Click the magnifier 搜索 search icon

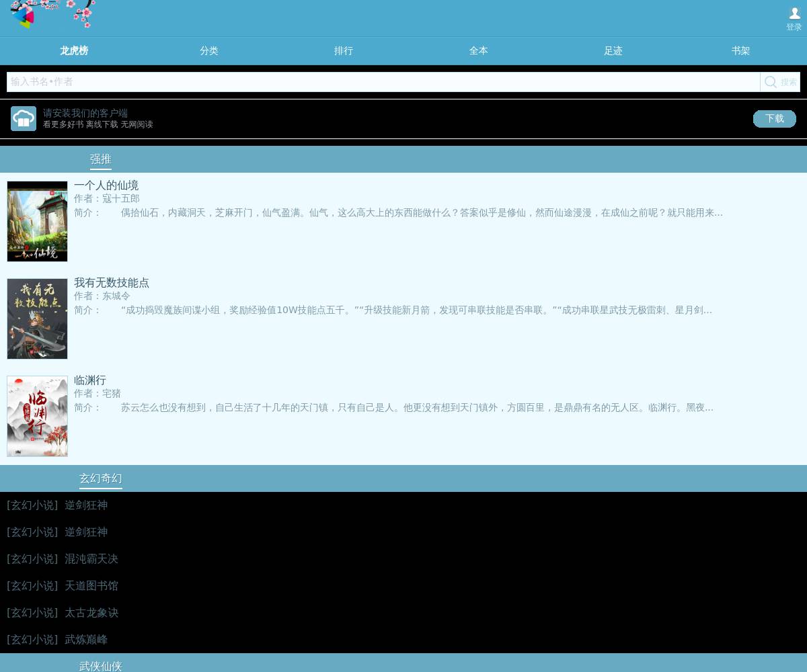(x=780, y=82)
